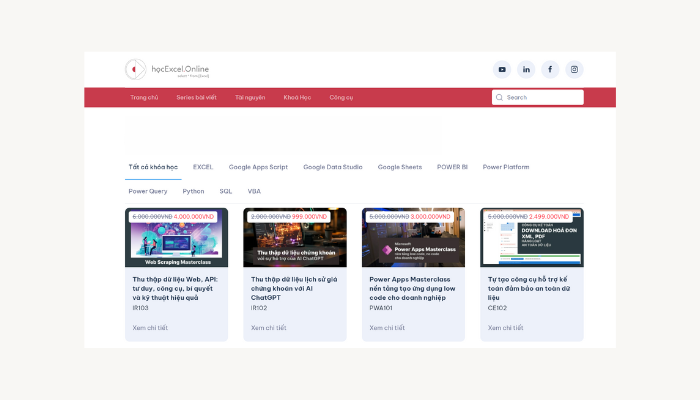Select Tất cả khóa học tab
The image size is (700, 400).
click(153, 167)
